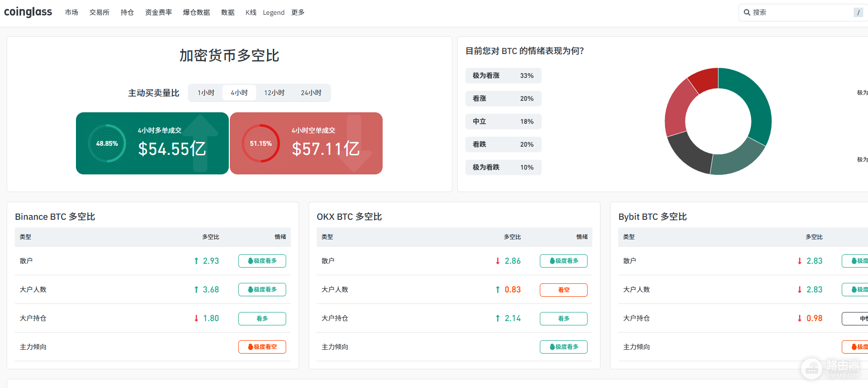Image resolution: width=868 pixels, height=388 pixels.
Task: Click the Binance BTC 多空比 heading
Action: (x=55, y=217)
